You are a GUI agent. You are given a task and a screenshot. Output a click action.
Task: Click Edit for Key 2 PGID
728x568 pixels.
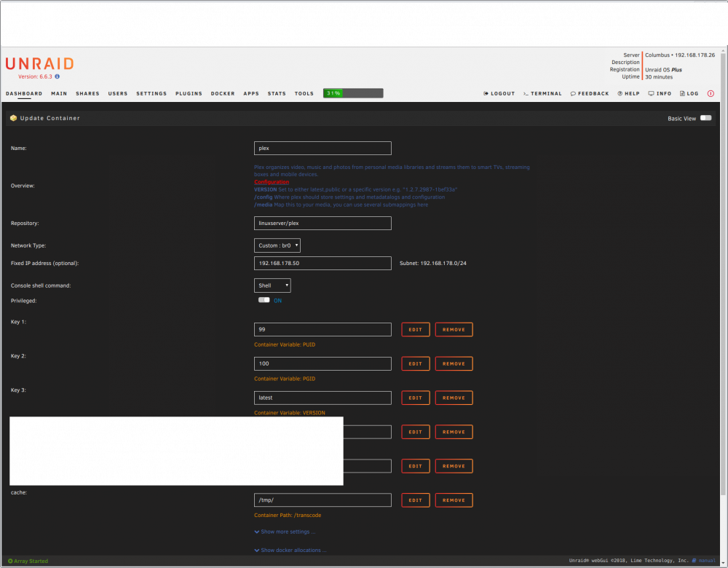[x=416, y=363]
